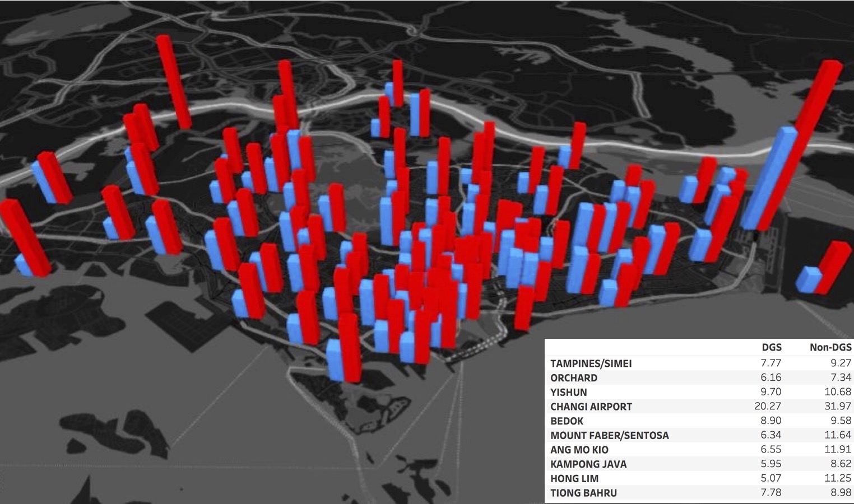Select the KAMPONG JAVA row label
Image resolution: width=854 pixels, height=504 pixels.
[x=588, y=464]
